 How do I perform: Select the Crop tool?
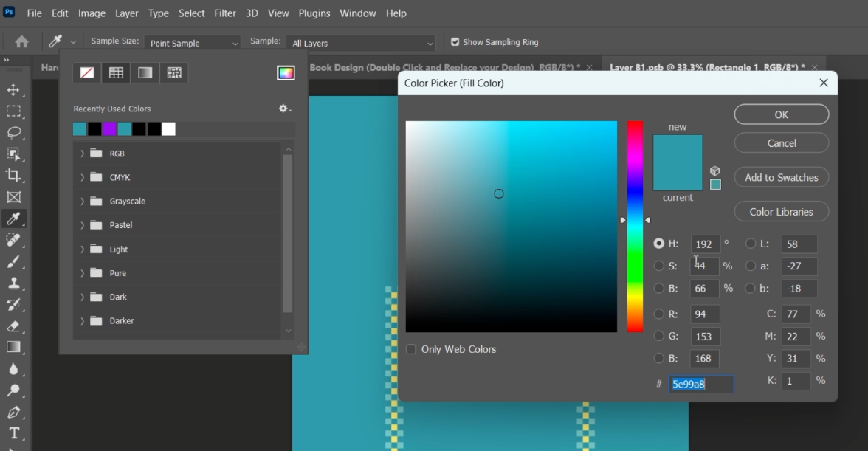pos(13,175)
